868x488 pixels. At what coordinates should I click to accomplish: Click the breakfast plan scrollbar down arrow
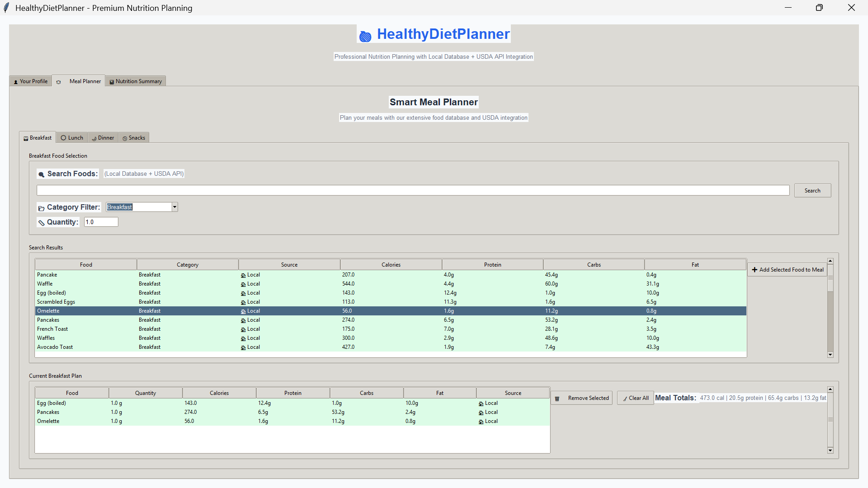[830, 450]
